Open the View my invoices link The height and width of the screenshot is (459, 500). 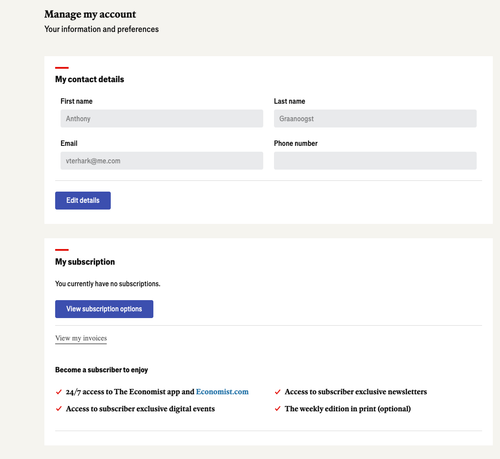click(x=81, y=338)
